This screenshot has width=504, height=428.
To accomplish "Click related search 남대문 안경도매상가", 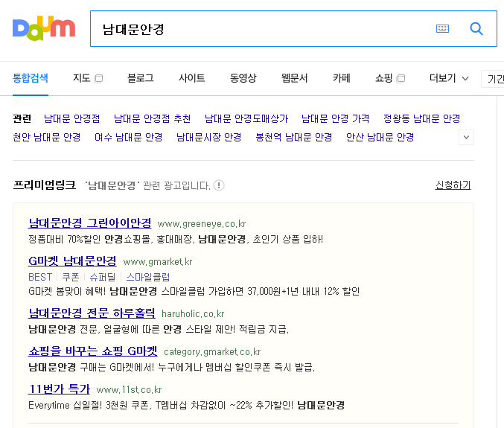I will click(x=246, y=118).
